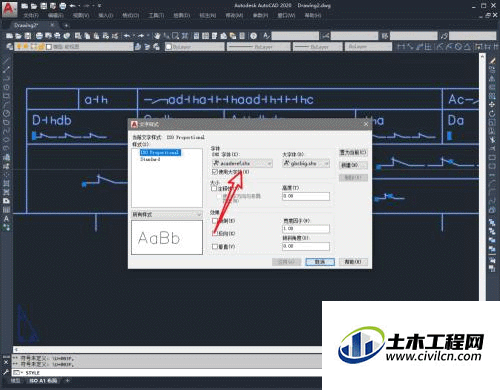Screen dimensions: 500x390
Task: Click Undo arrow in the title bar
Action: point(73,6)
